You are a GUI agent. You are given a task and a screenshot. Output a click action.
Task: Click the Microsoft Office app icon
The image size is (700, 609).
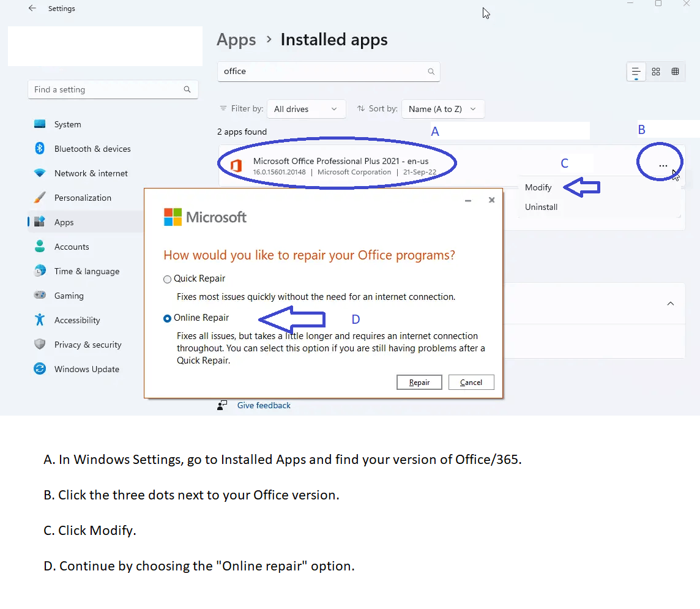[x=236, y=166]
